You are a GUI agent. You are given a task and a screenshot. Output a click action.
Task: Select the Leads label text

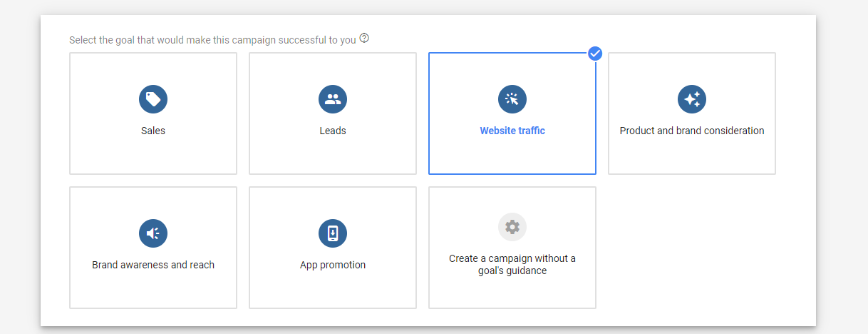333,131
